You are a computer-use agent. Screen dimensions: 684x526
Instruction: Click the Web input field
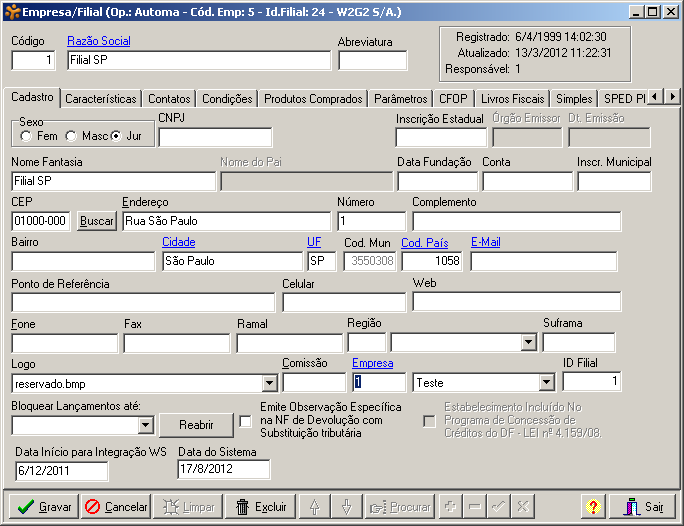[516, 301]
